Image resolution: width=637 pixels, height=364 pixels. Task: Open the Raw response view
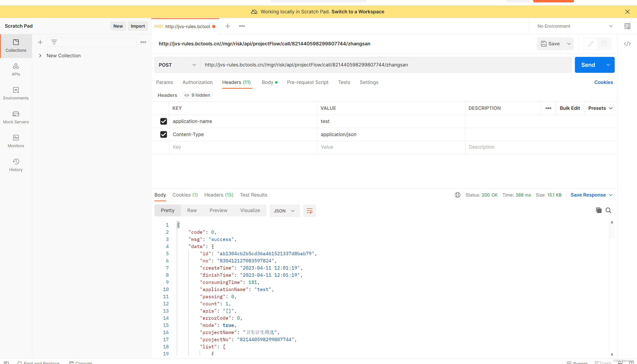(192, 210)
